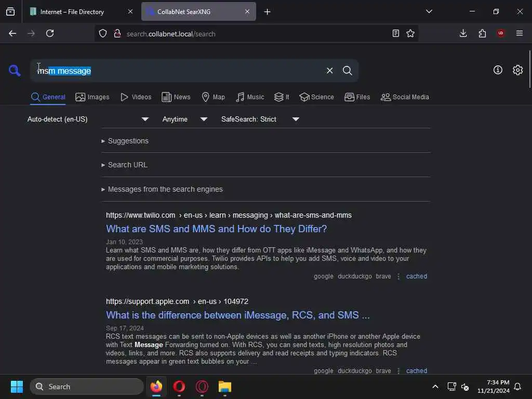The image size is (532, 399).
Task: Switch to Science category
Action: (x=316, y=97)
